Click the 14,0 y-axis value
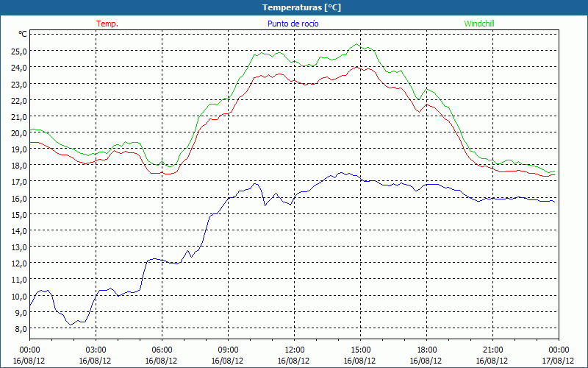The image size is (588, 368). [19, 231]
